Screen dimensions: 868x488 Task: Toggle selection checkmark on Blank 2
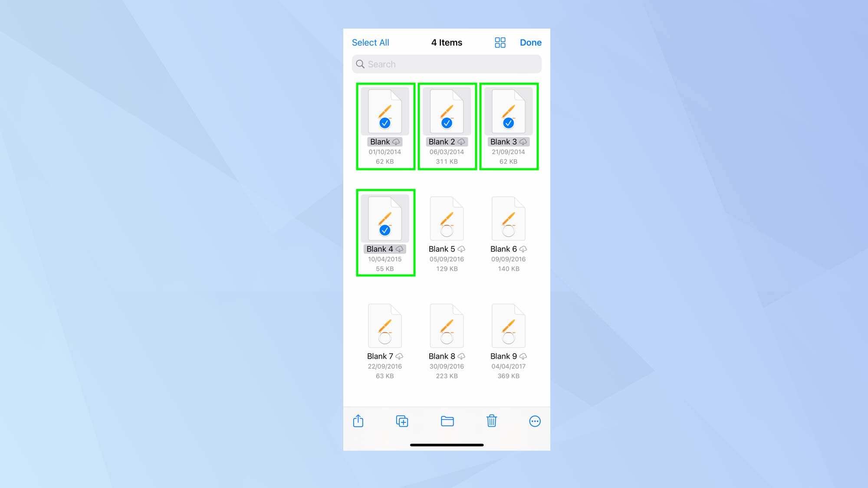click(x=447, y=123)
